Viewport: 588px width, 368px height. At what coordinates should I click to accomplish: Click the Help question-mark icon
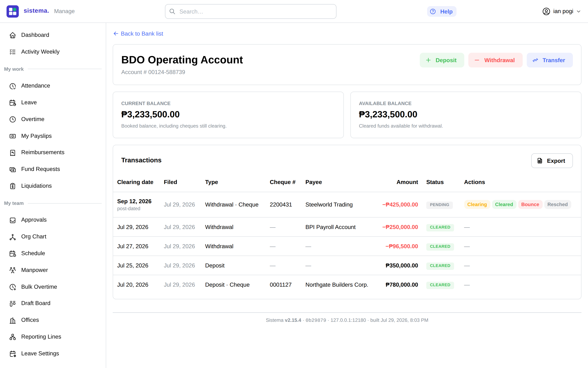pos(433,11)
